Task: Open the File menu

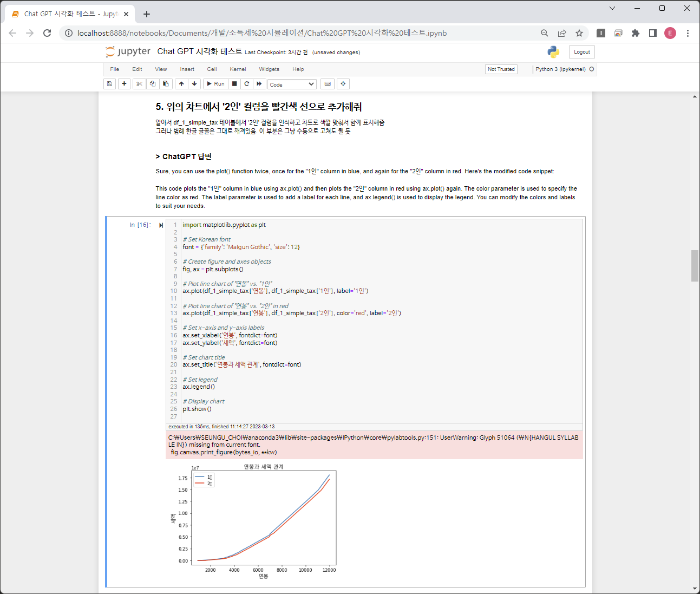Action: [115, 69]
